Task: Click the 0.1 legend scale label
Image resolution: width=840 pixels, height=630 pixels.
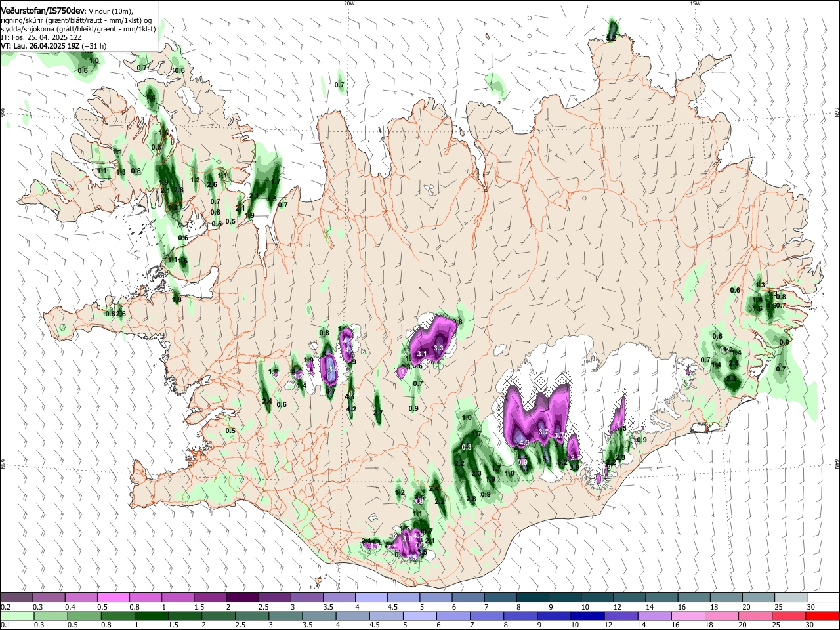Action: point(5,625)
